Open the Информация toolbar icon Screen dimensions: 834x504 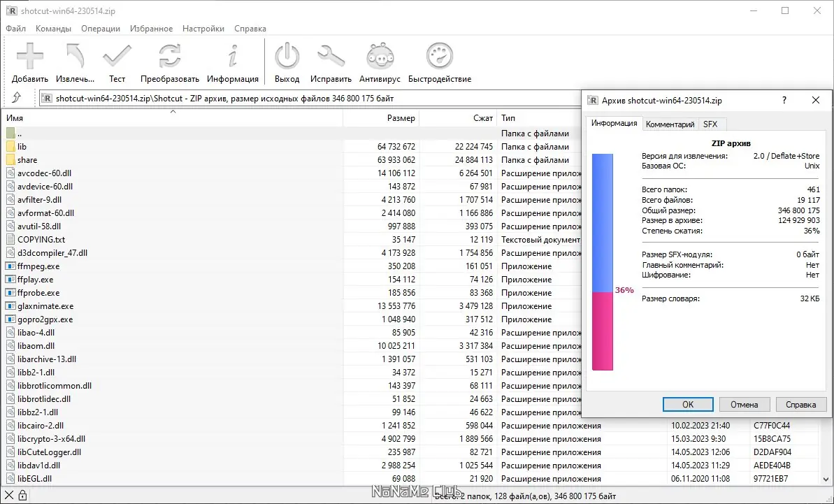tap(232, 56)
